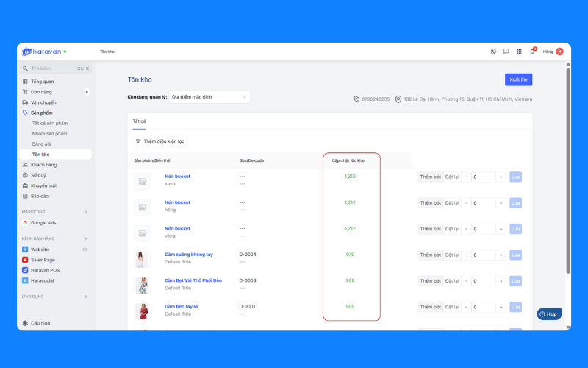Click the Xuất file button
588x368 pixels.
point(518,79)
